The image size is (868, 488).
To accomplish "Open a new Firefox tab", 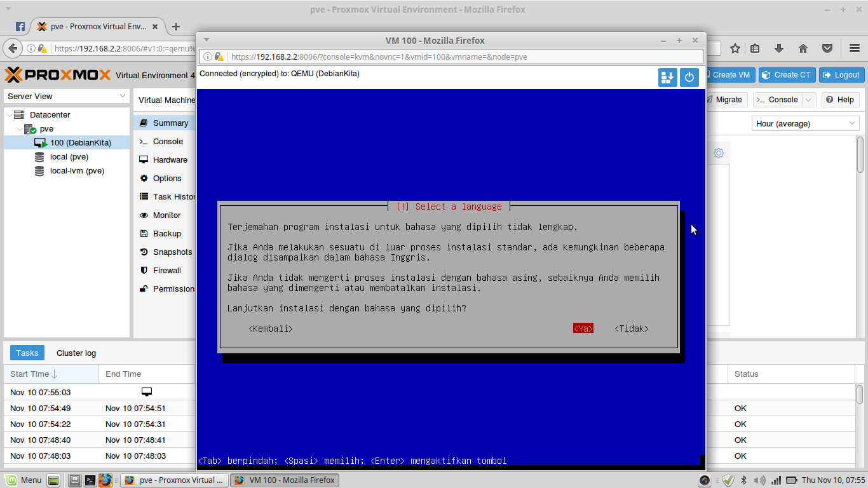I will [x=176, y=27].
